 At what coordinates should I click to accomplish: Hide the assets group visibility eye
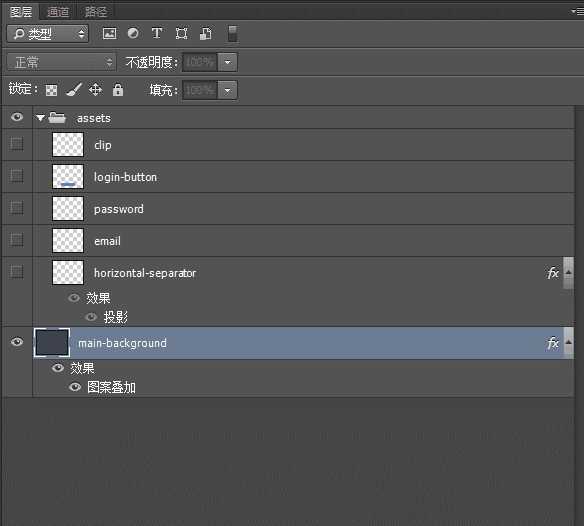click(17, 117)
